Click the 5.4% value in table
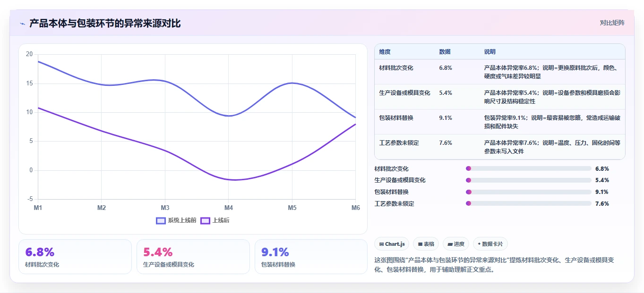This screenshot has height=293, width=644. coord(446,93)
